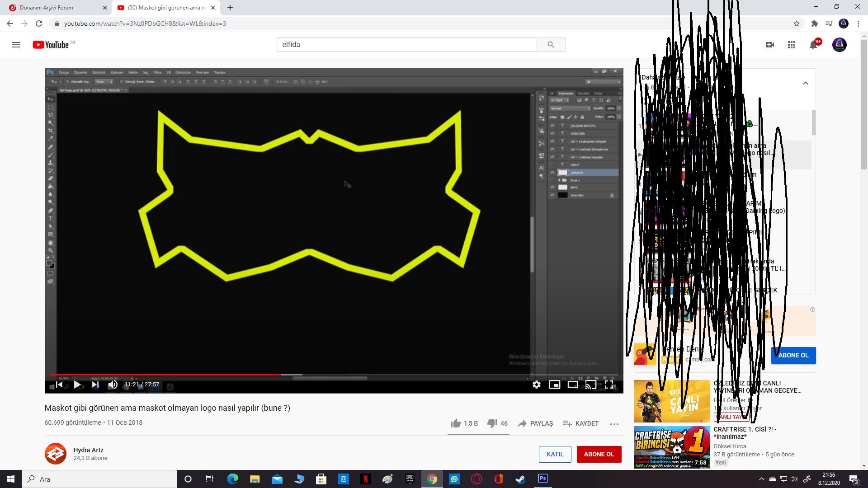Open WhatsApp from the taskbar
Screen dimensions: 868x488
coord(454,479)
